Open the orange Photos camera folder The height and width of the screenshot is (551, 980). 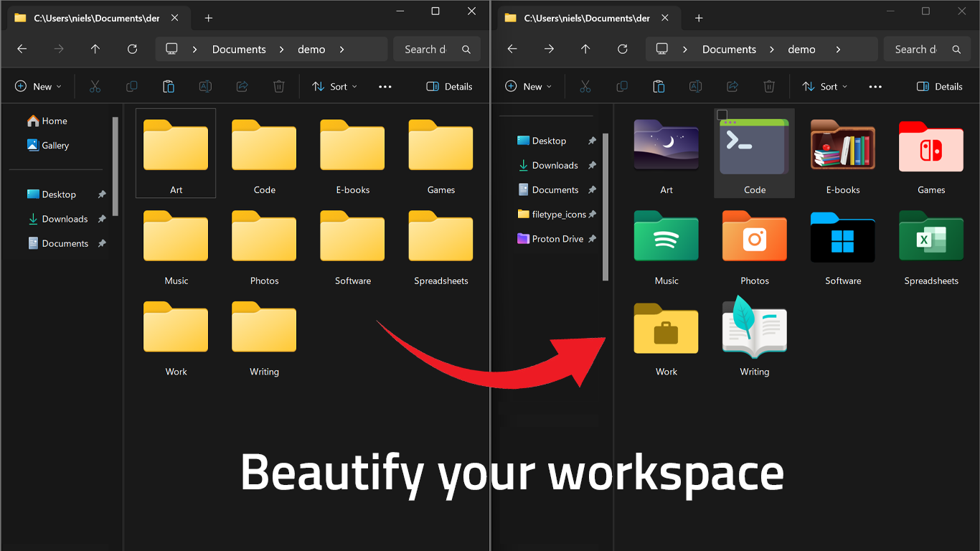754,237
